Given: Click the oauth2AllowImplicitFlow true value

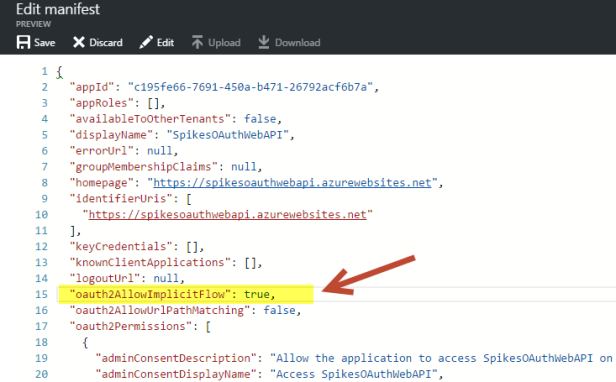Looking at the screenshot, I should click(257, 294).
